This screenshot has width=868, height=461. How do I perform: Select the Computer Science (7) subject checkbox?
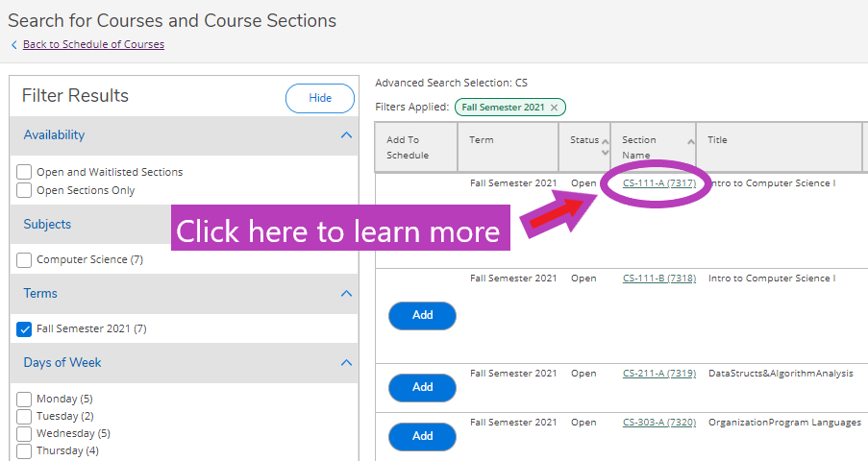pyautogui.click(x=24, y=259)
